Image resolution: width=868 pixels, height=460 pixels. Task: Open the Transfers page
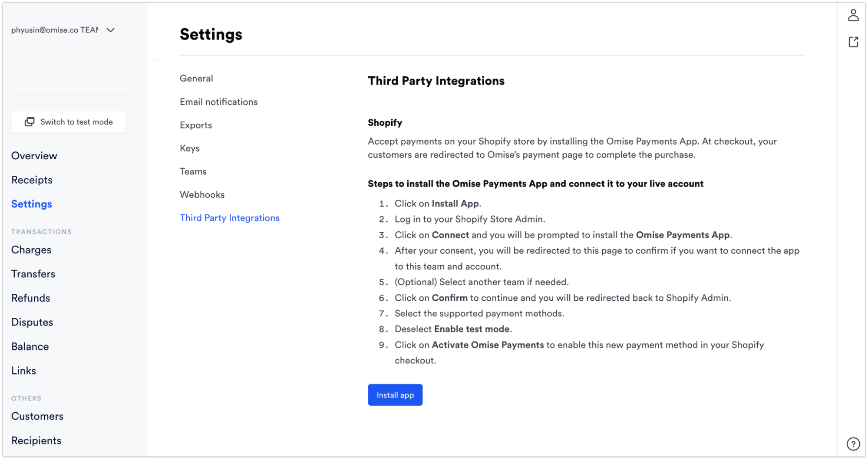[x=33, y=273]
